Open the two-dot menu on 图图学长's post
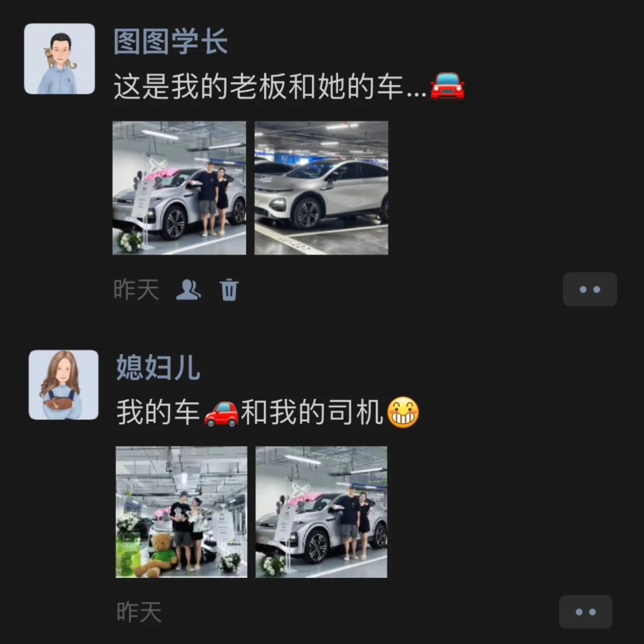644x644 pixels. point(590,289)
